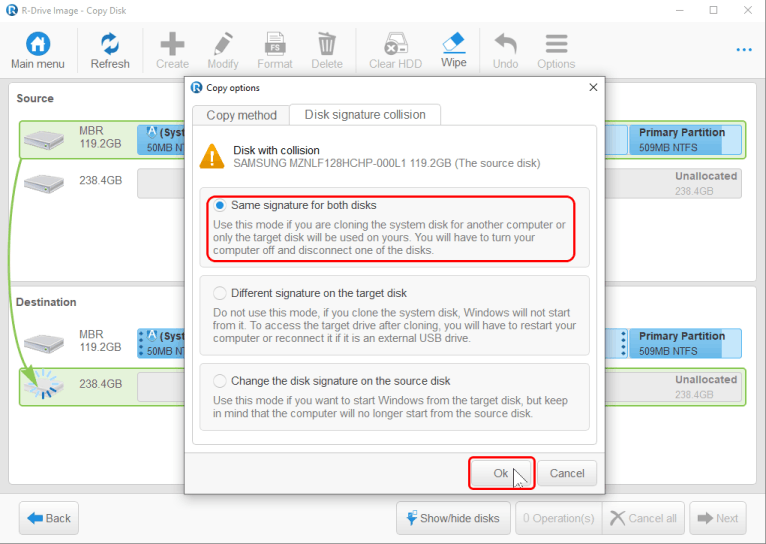Close the Copy options dialog with X

(x=593, y=87)
